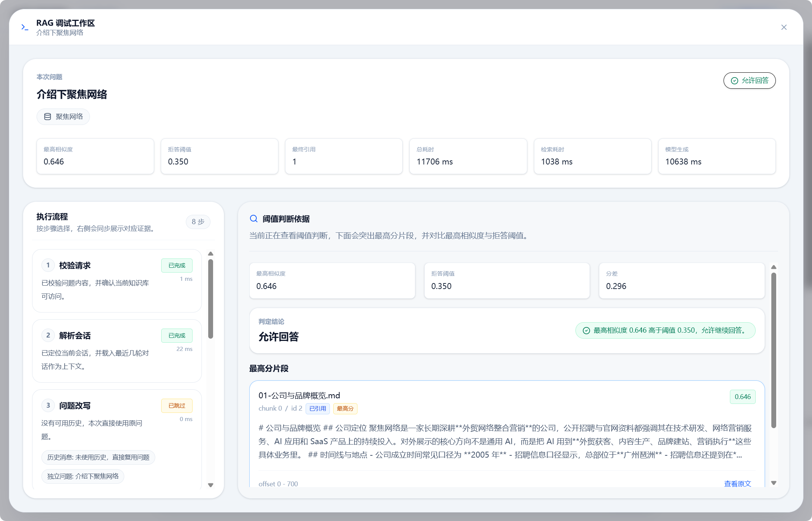
Task: Click the 已完成 badge on 解析会话
Action: click(x=177, y=336)
